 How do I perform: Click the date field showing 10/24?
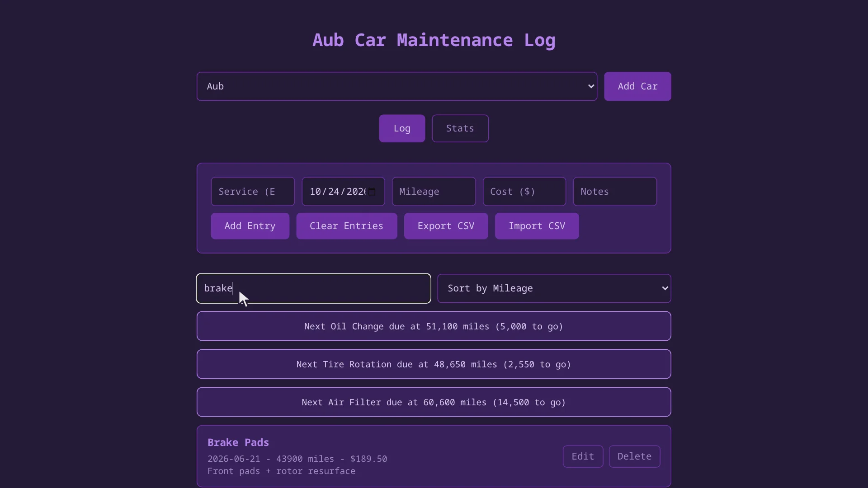click(343, 192)
